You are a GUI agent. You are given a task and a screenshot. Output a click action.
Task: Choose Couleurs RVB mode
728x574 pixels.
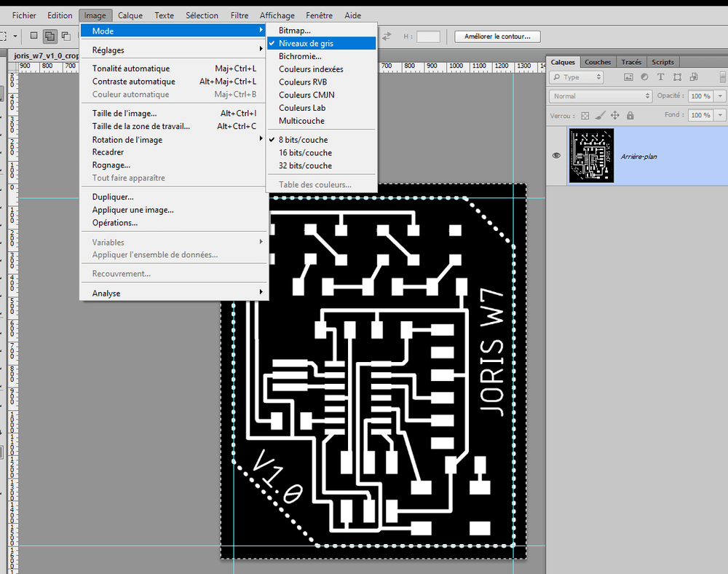(321, 82)
